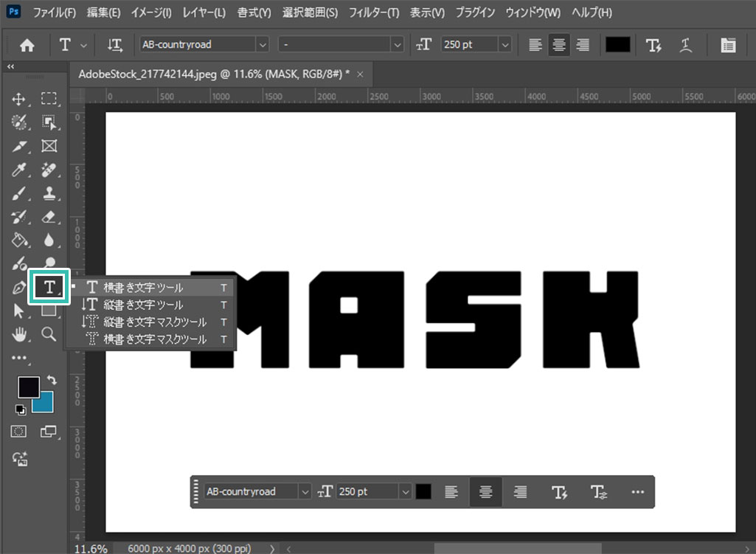Expand the 250 pt dropdown in the floating taskbar

click(x=406, y=492)
